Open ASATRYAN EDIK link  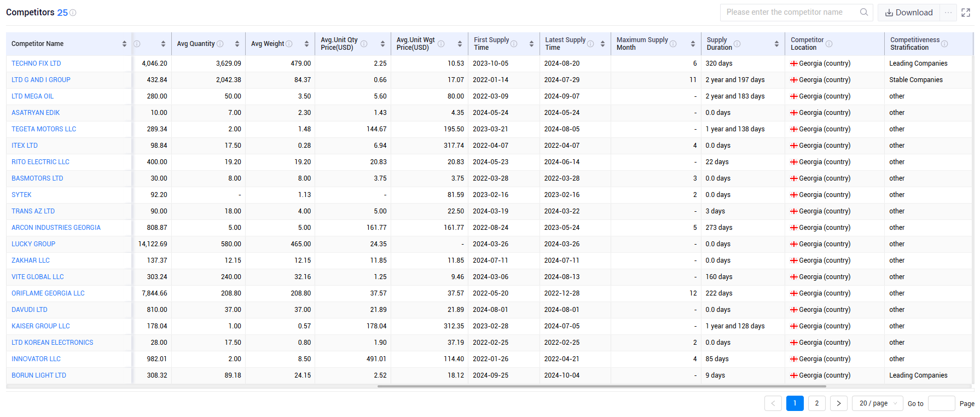point(36,113)
